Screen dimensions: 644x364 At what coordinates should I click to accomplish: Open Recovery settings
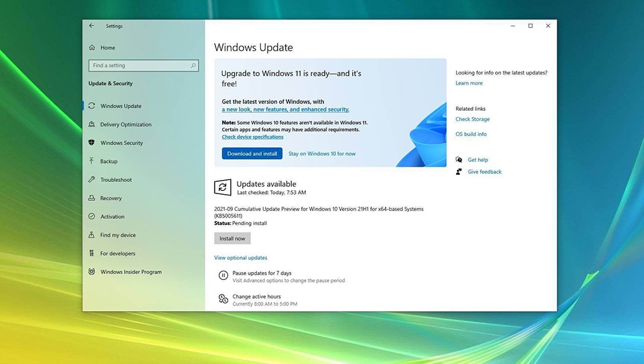[111, 198]
